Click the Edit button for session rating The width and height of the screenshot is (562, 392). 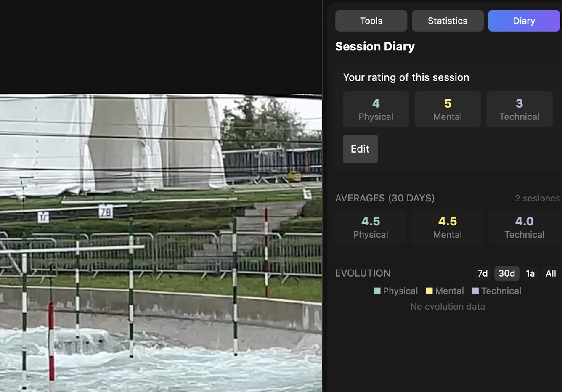(360, 149)
